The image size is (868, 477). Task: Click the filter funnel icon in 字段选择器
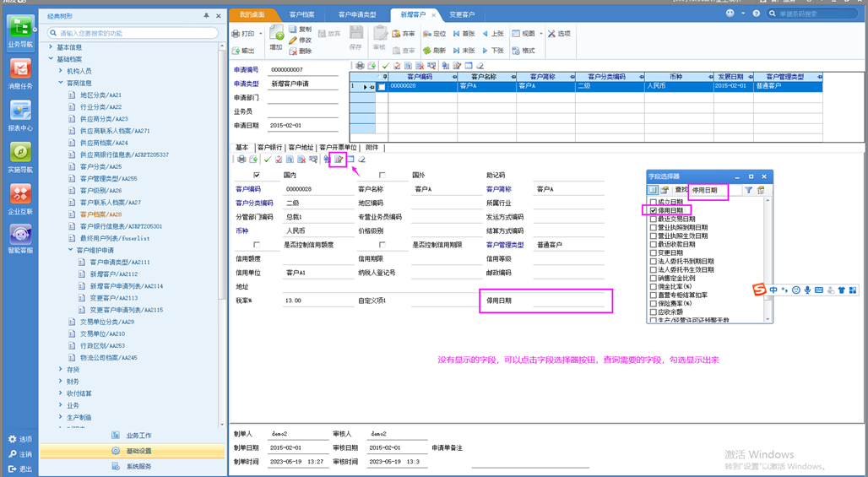[x=748, y=190]
